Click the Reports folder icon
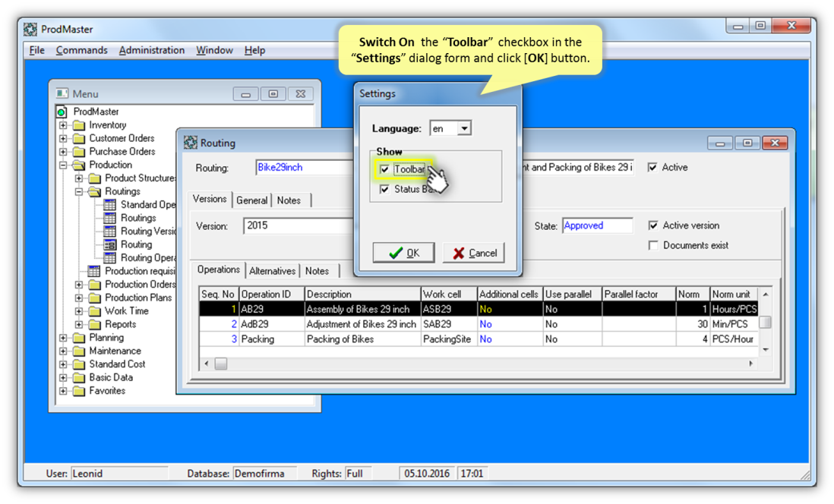 coord(95,325)
